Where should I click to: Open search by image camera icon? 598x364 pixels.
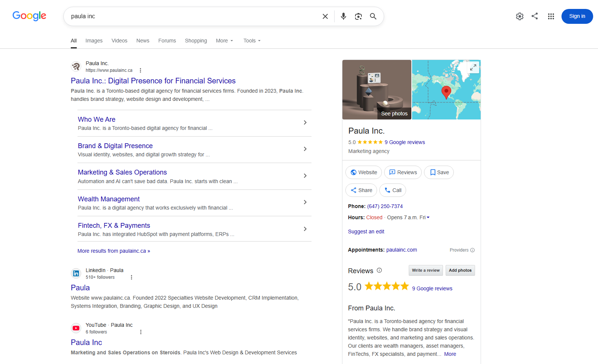coord(358,16)
